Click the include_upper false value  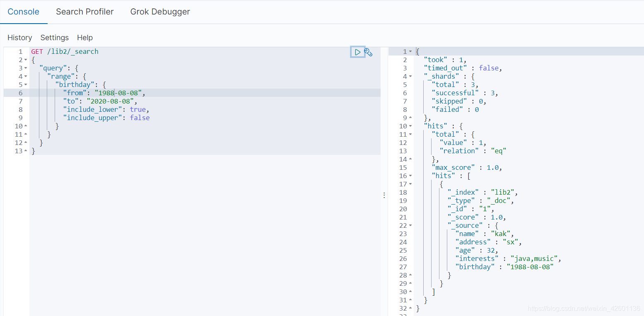click(140, 118)
